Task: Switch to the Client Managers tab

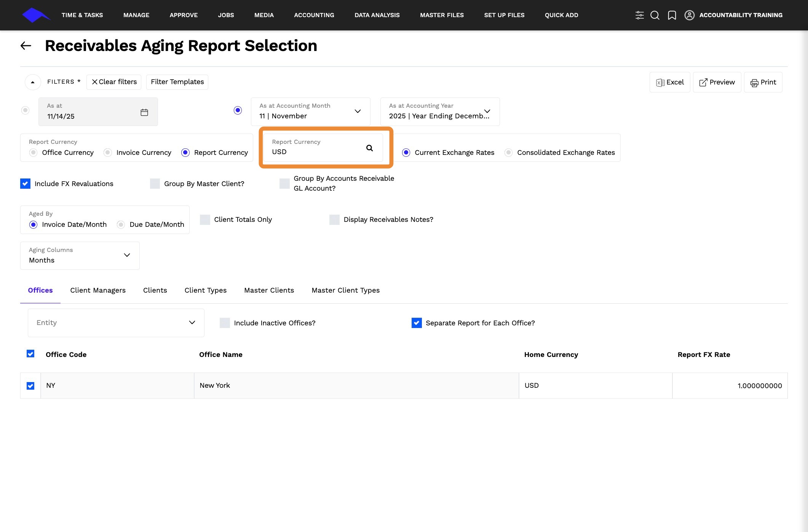Action: 98,290
